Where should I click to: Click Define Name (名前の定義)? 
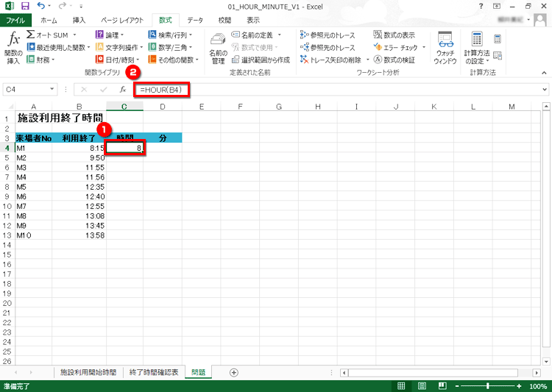(252, 35)
